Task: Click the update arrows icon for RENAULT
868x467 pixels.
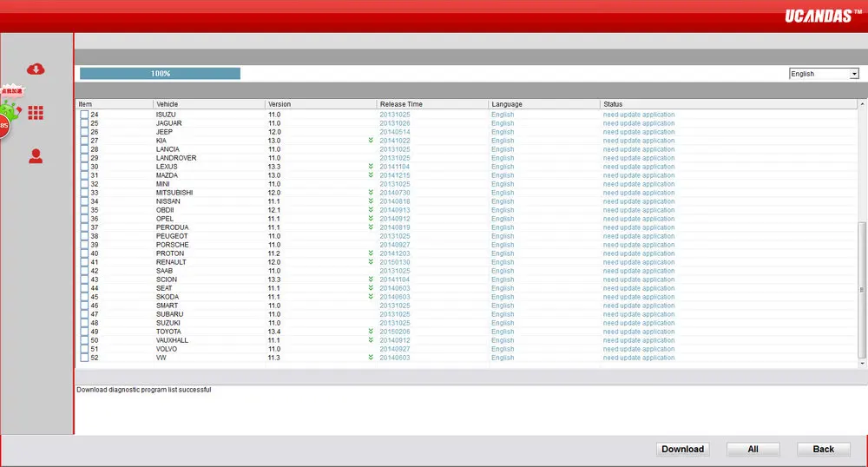Action: pos(371,262)
